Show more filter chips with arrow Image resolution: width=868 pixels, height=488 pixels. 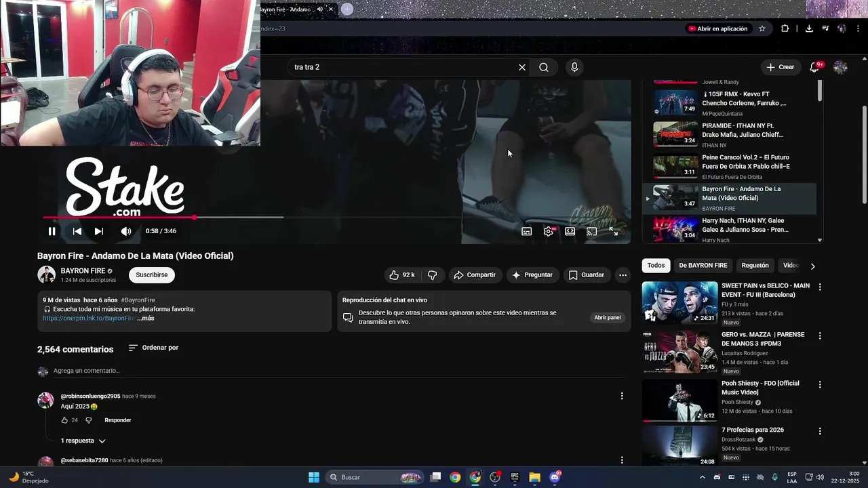812,266
